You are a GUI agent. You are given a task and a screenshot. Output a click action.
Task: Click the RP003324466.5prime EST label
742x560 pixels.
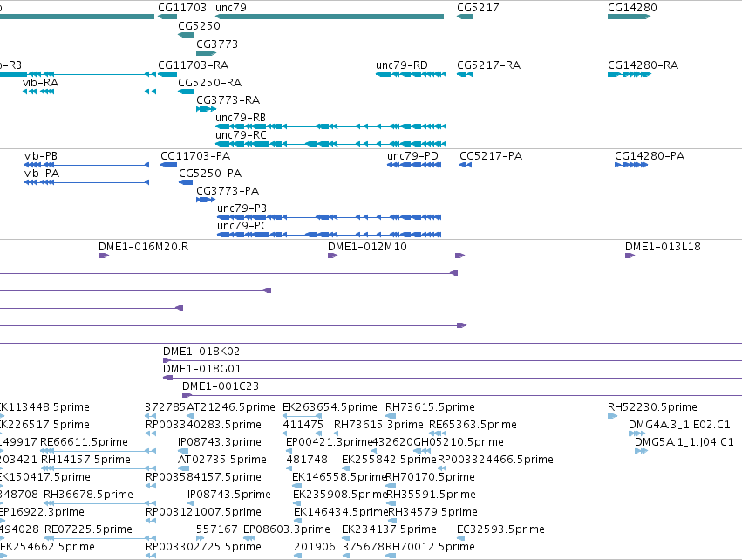pos(495,460)
